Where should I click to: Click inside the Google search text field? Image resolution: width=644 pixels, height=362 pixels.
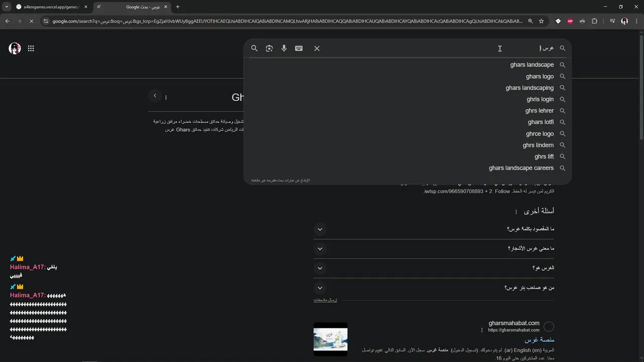point(438,48)
